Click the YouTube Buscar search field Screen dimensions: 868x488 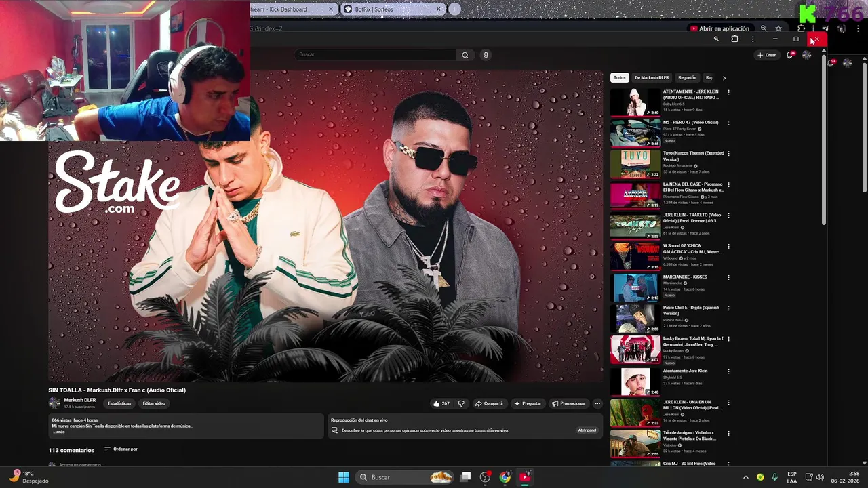(x=375, y=55)
